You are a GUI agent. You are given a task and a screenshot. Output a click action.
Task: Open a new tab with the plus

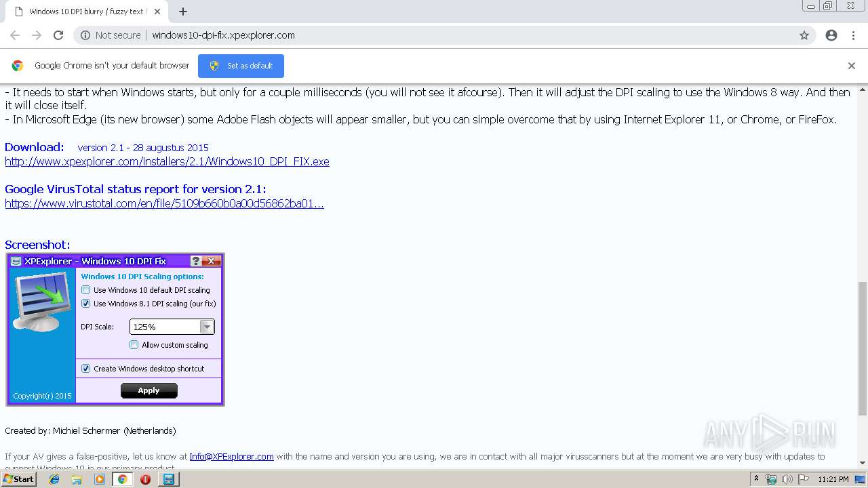[183, 12]
